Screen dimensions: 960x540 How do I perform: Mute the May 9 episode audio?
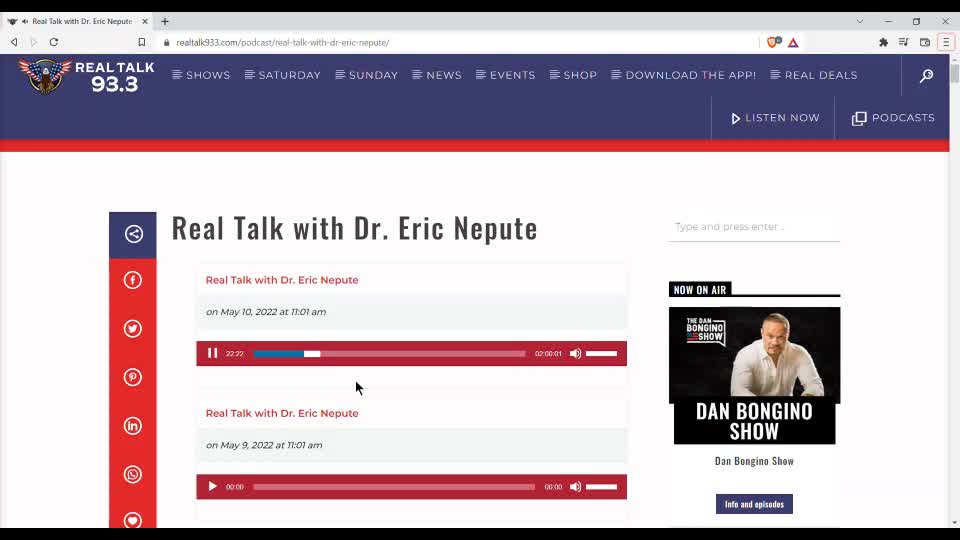click(576, 487)
